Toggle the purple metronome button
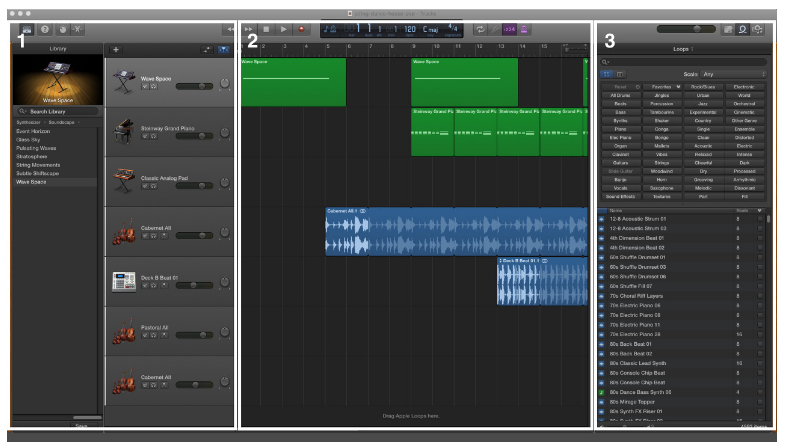The height and width of the screenshot is (444, 785). pyautogui.click(x=524, y=30)
